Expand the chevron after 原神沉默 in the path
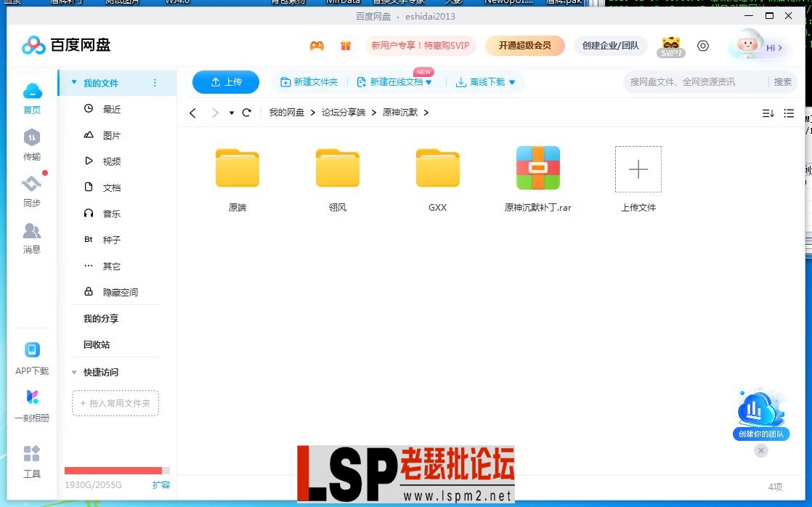 tap(426, 113)
